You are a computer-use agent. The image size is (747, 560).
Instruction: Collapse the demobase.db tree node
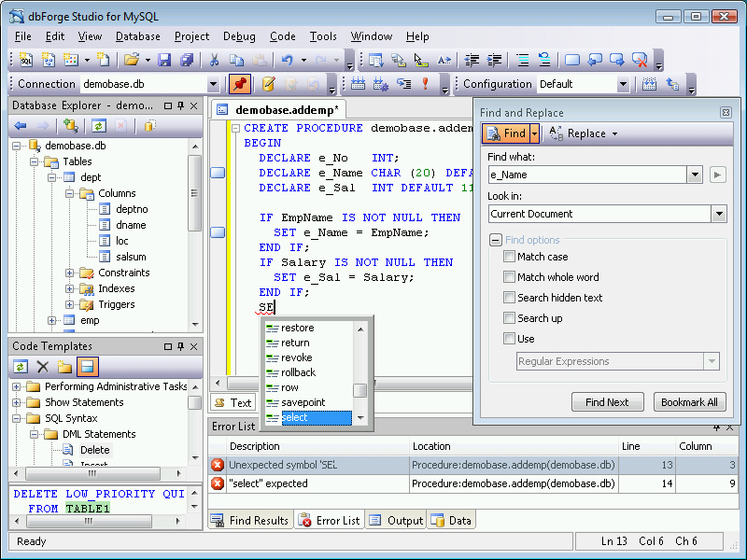16,146
